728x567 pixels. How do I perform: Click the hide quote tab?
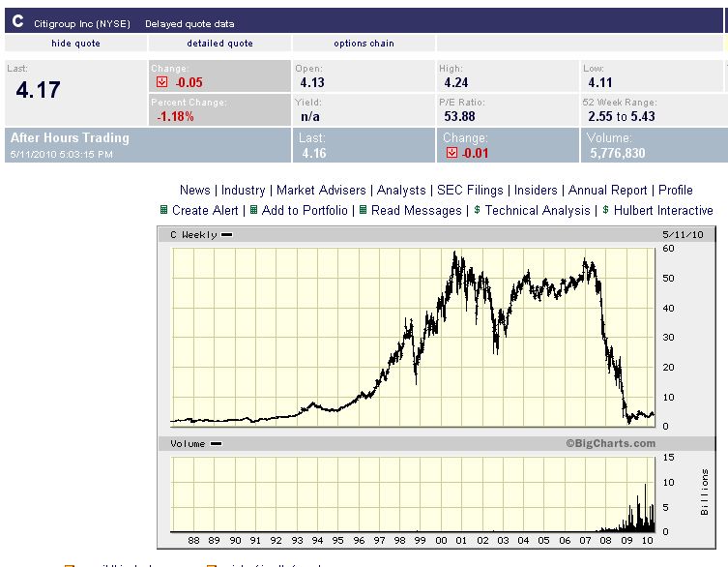75,44
